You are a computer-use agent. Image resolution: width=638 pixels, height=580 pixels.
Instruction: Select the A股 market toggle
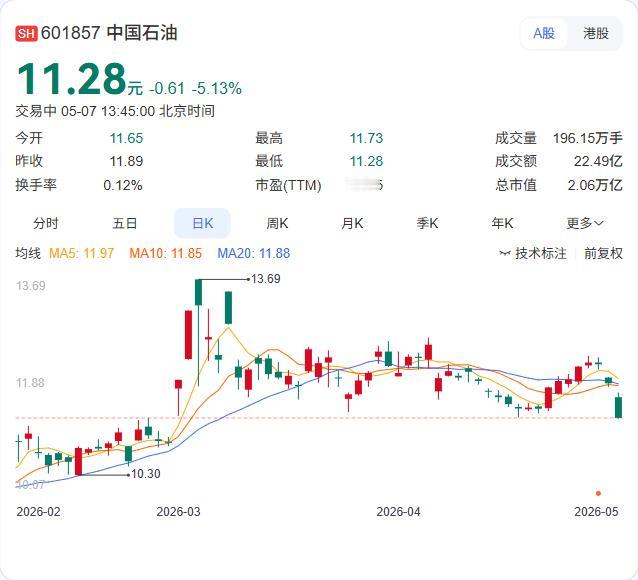(x=544, y=33)
